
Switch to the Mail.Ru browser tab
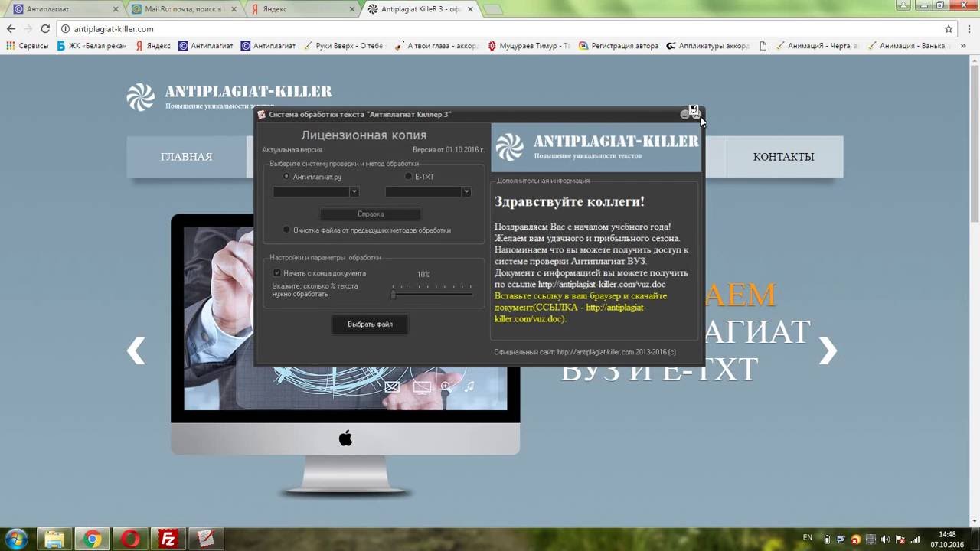pyautogui.click(x=184, y=9)
